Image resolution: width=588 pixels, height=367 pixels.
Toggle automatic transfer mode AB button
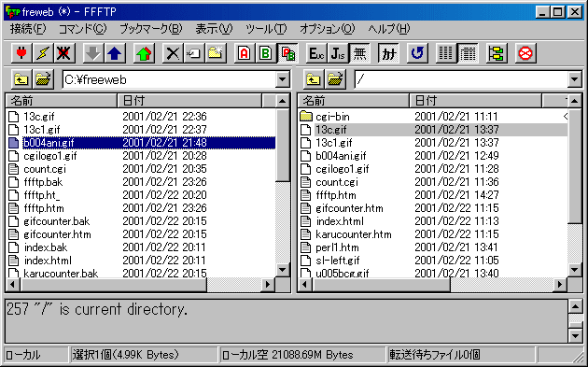click(287, 53)
